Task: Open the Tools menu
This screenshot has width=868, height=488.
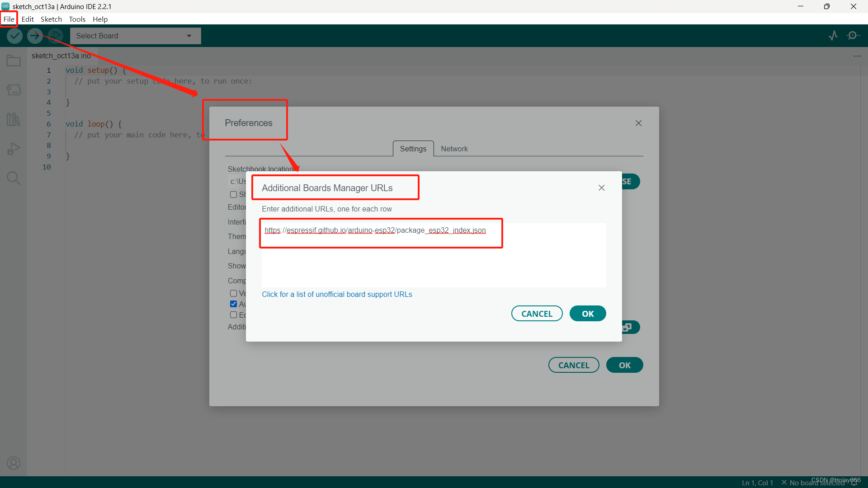Action: 77,19
